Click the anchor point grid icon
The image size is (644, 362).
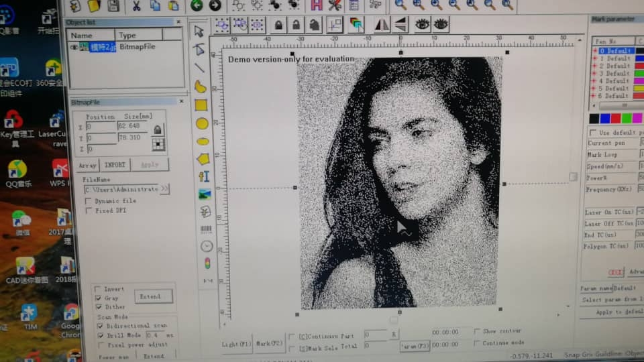pyautogui.click(x=158, y=145)
